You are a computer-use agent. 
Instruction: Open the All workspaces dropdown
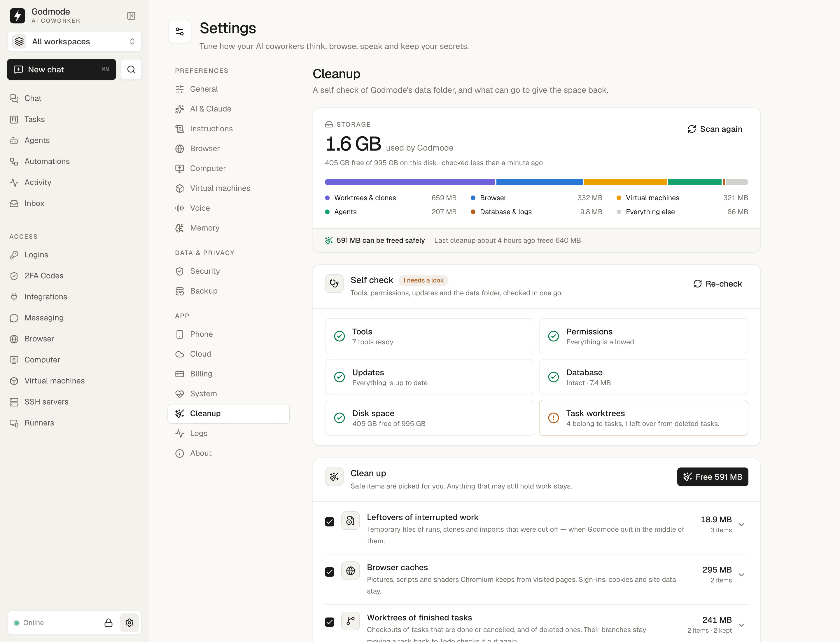click(74, 41)
